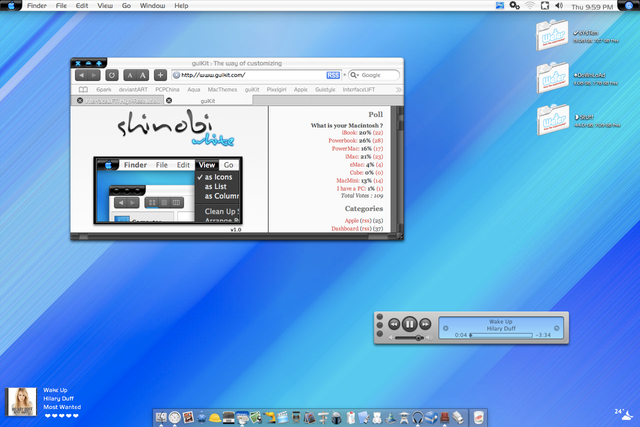
Task: Show more bookmarks with double chevron
Action: coord(398,89)
